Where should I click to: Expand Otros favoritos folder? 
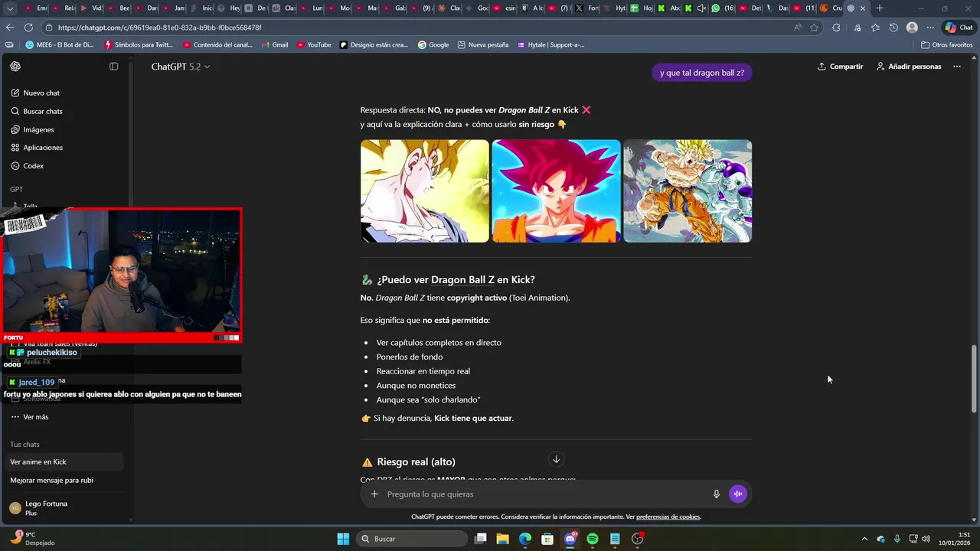[947, 45]
